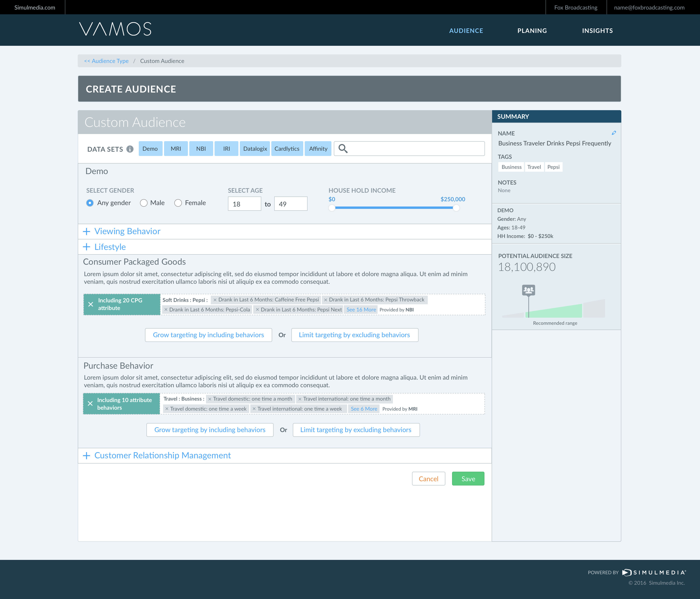The image size is (700, 599).
Task: Remove 'Caffeine Free Pepsi' attribute tag
Action: point(215,300)
